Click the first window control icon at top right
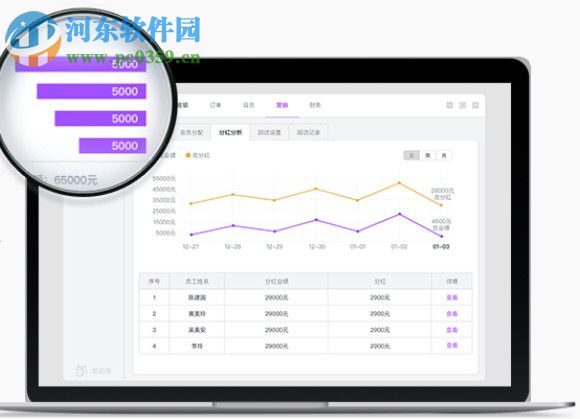The image size is (580, 419). click(450, 105)
